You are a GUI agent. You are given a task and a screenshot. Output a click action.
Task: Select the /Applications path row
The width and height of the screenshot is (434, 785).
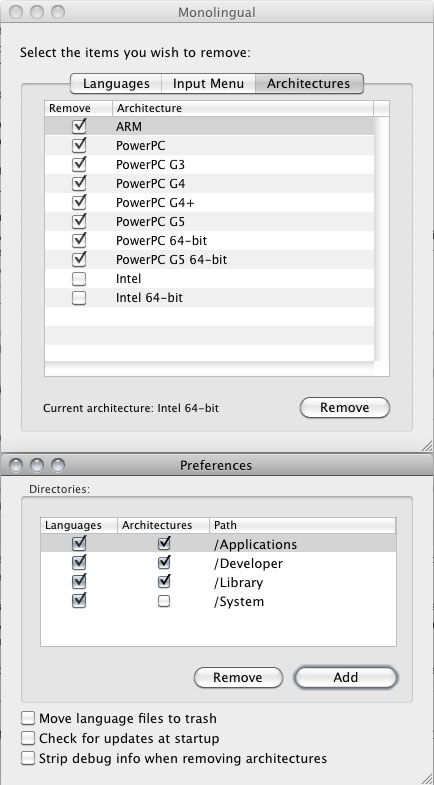pyautogui.click(x=218, y=544)
